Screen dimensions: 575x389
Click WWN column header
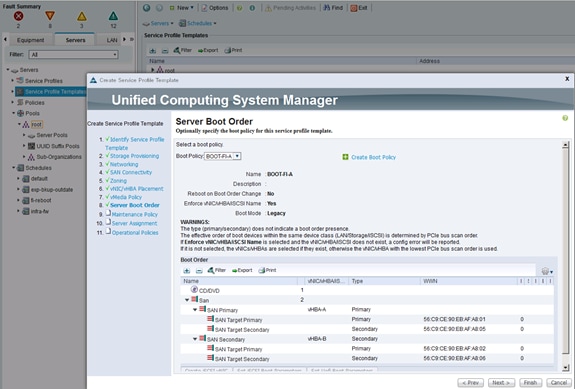[468, 281]
